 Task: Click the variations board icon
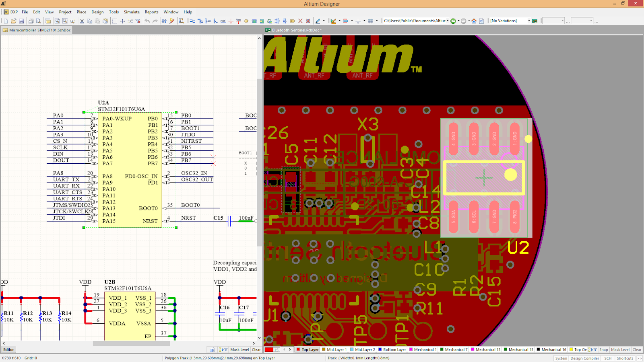[535, 21]
